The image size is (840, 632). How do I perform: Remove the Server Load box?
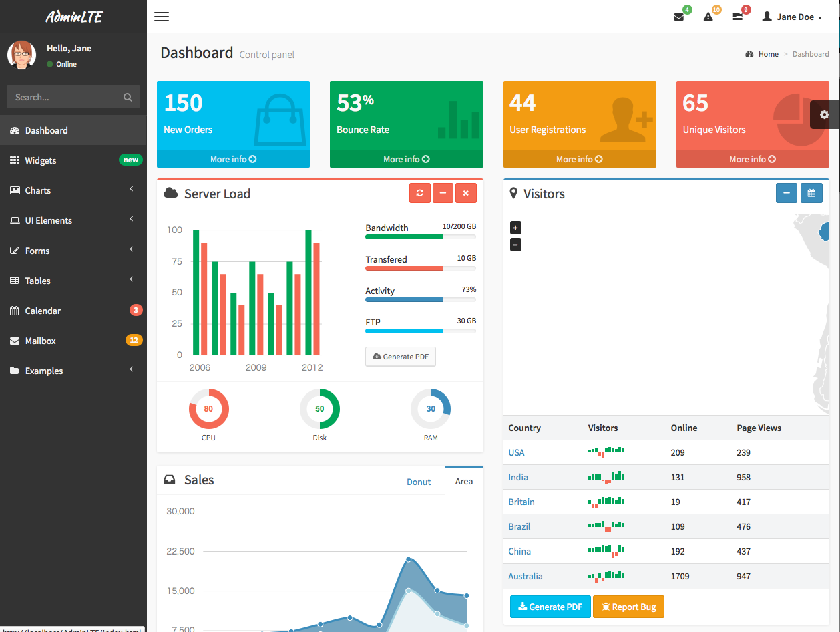[466, 193]
